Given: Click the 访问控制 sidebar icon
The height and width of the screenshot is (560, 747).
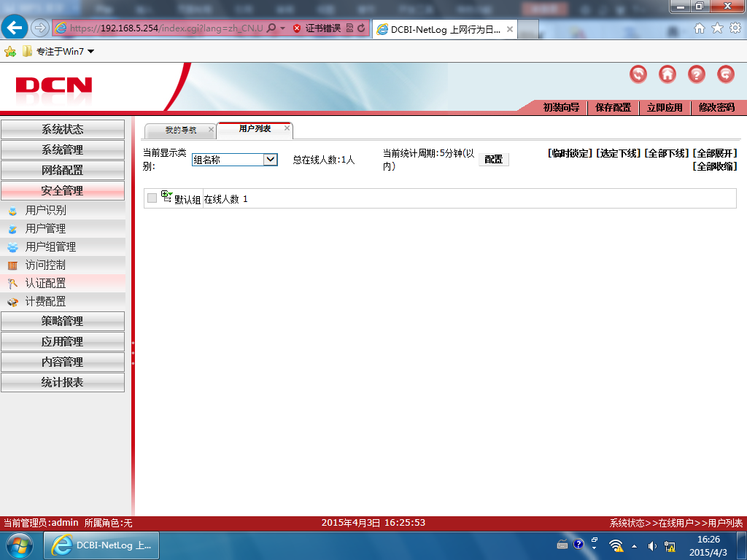Looking at the screenshot, I should [13, 265].
